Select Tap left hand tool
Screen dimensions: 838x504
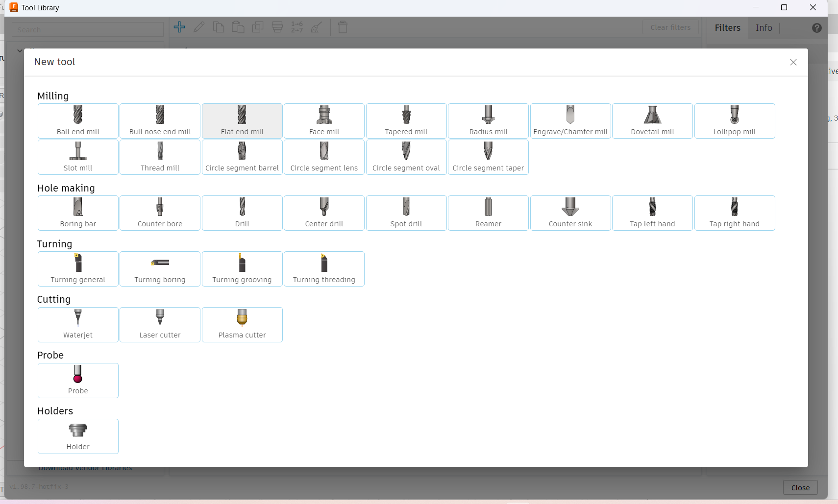click(x=652, y=213)
